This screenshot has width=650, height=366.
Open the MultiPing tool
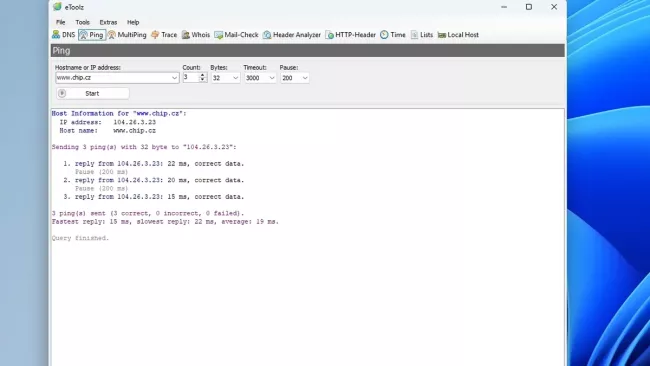[x=127, y=35]
